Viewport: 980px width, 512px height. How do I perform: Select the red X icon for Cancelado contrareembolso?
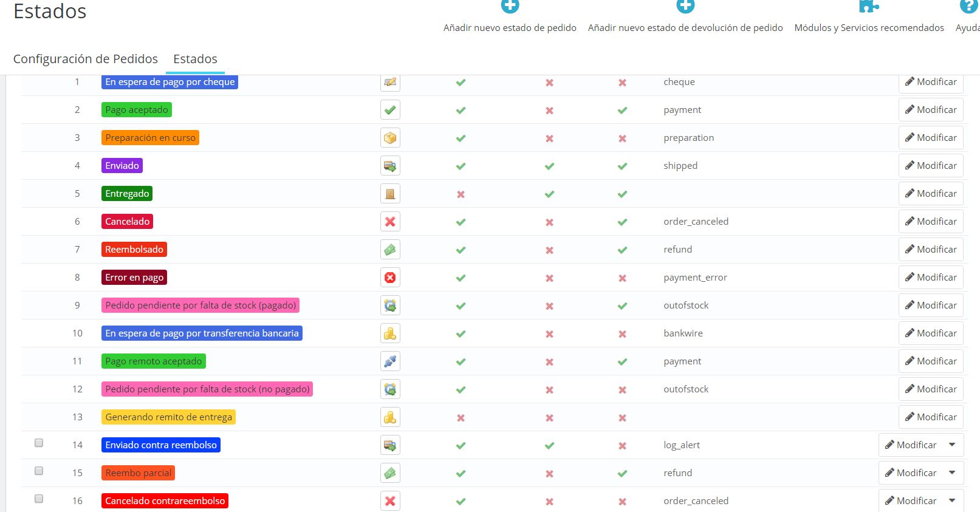tap(390, 501)
